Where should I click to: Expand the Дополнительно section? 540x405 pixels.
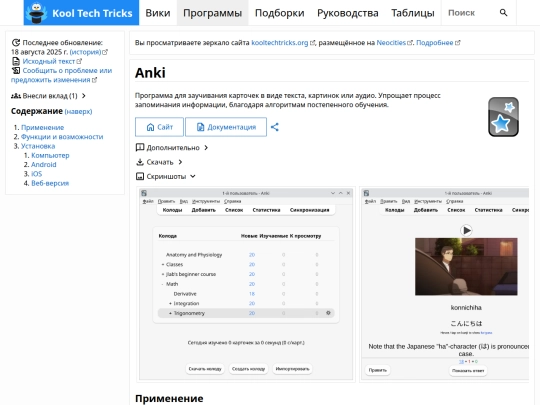(x=172, y=147)
